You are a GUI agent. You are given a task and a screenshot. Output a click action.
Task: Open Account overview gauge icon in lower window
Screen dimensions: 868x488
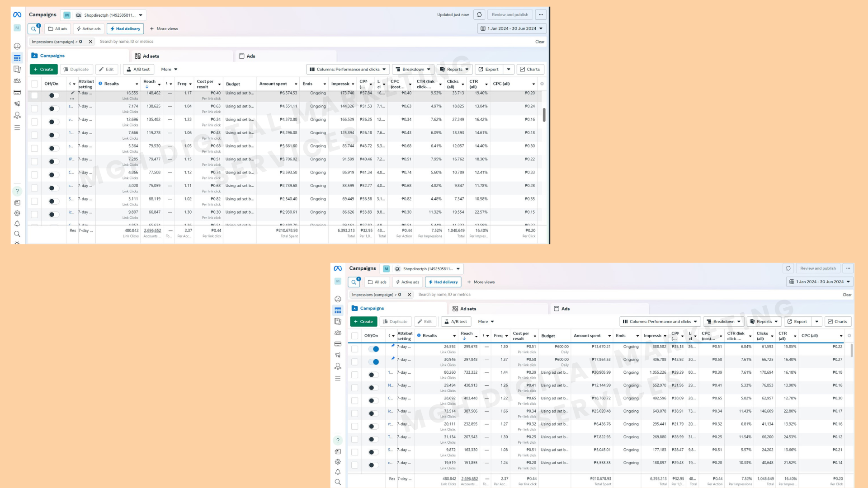(x=338, y=299)
